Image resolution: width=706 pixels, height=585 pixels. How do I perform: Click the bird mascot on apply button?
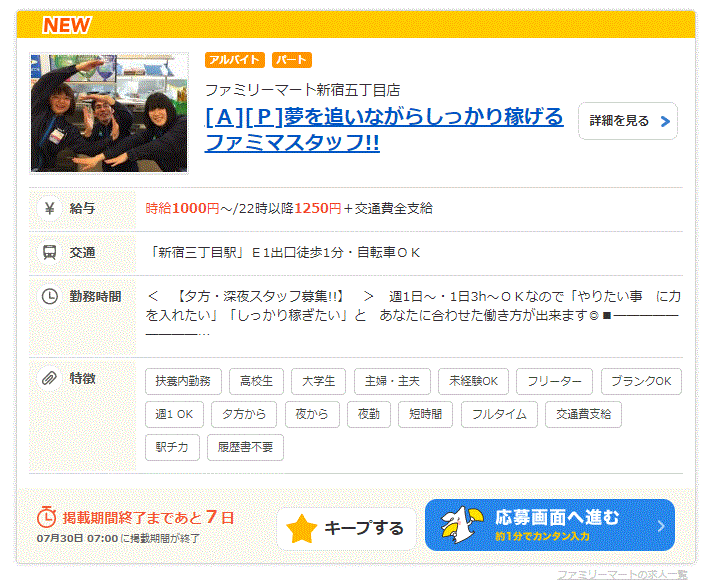point(461,524)
